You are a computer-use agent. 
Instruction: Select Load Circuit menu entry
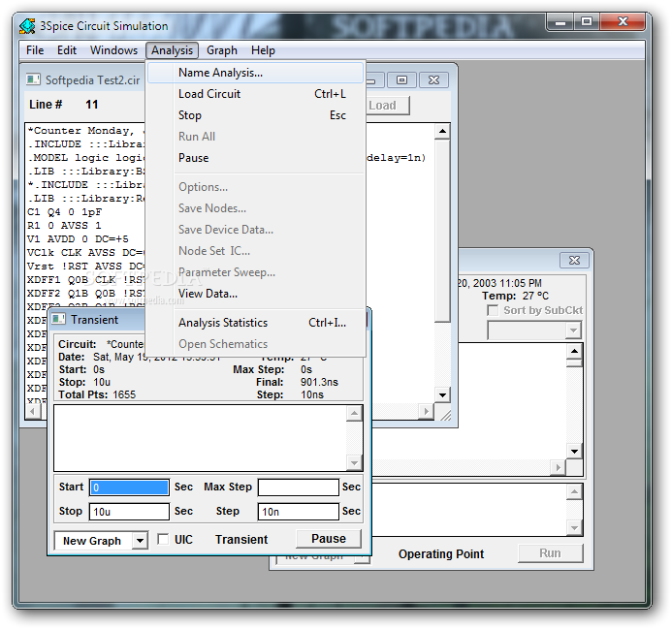click(x=255, y=94)
